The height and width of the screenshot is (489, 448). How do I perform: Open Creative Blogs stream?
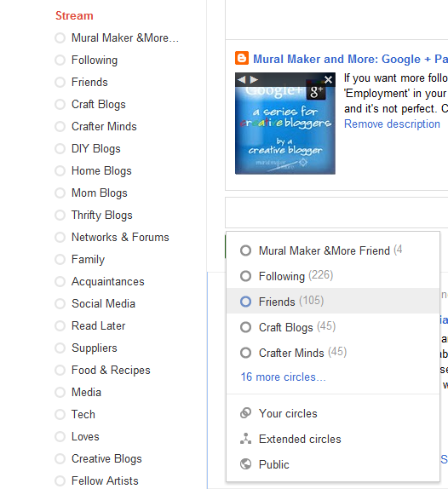[x=98, y=458]
